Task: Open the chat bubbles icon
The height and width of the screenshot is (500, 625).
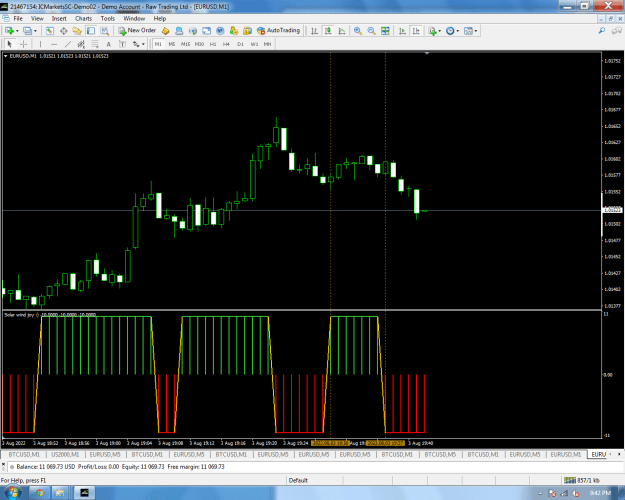Action: coord(617,31)
